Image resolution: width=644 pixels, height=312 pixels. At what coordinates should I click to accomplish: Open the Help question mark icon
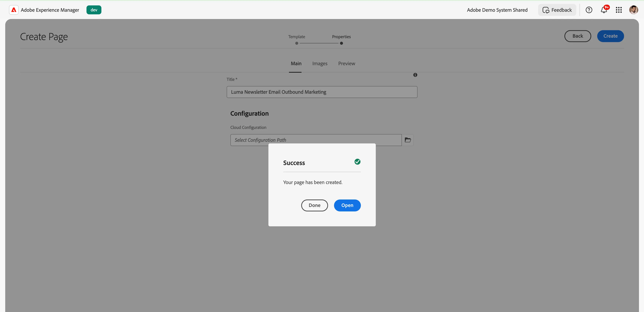point(589,10)
